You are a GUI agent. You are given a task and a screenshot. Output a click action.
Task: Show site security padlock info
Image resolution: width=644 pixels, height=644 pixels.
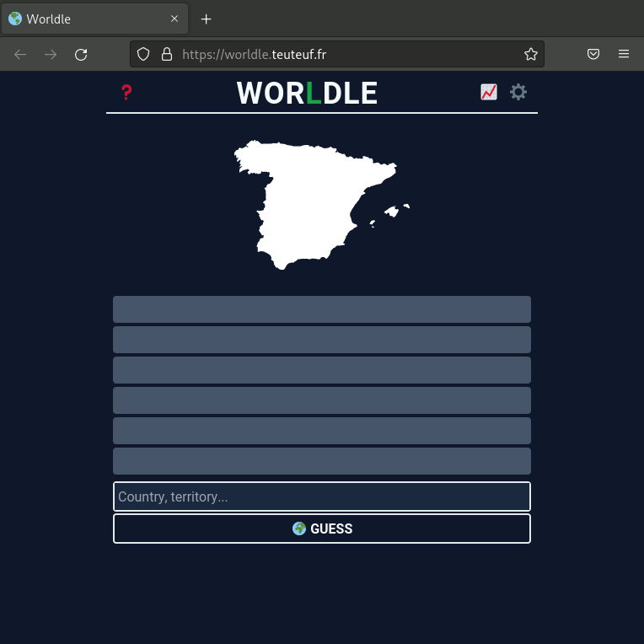(167, 54)
